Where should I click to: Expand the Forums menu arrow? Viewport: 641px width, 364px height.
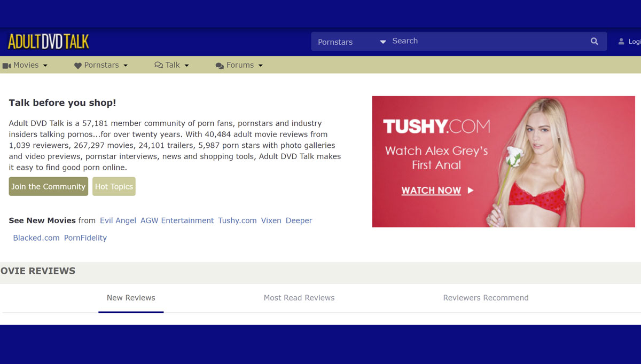coord(261,66)
